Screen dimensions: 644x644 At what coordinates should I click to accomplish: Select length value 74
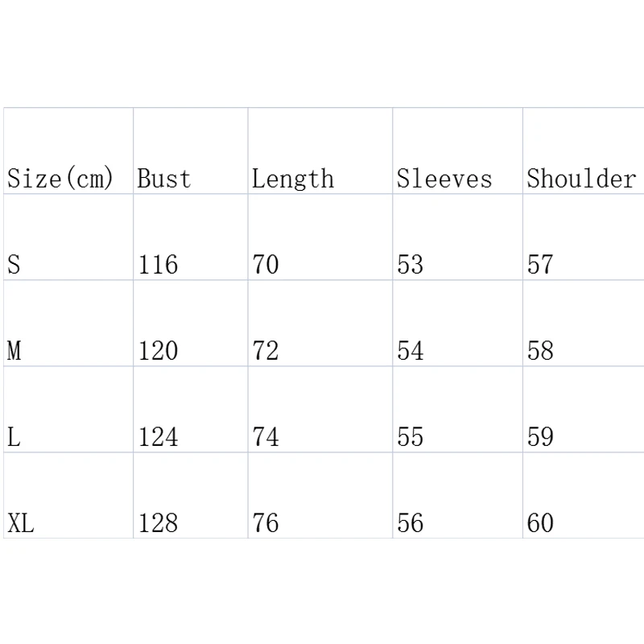click(266, 436)
